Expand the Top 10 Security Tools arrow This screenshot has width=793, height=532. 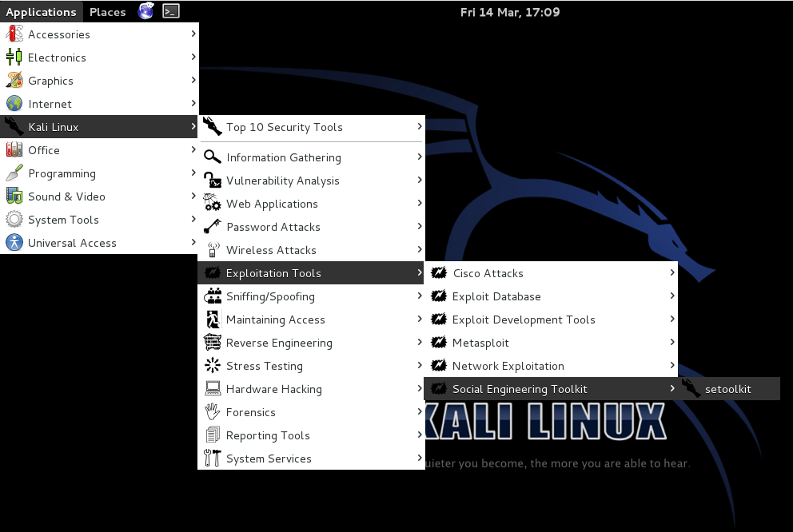(x=420, y=126)
